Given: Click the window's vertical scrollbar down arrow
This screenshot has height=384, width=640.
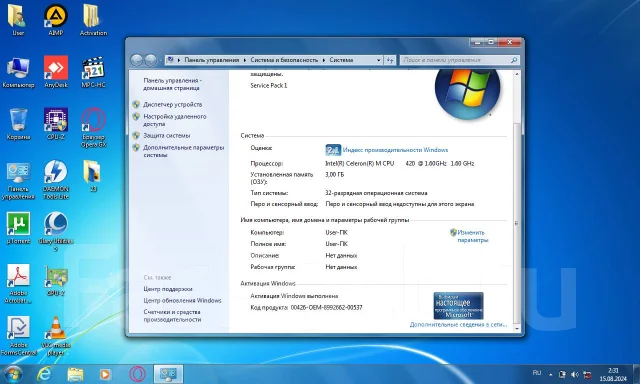Looking at the screenshot, I should click(x=517, y=329).
